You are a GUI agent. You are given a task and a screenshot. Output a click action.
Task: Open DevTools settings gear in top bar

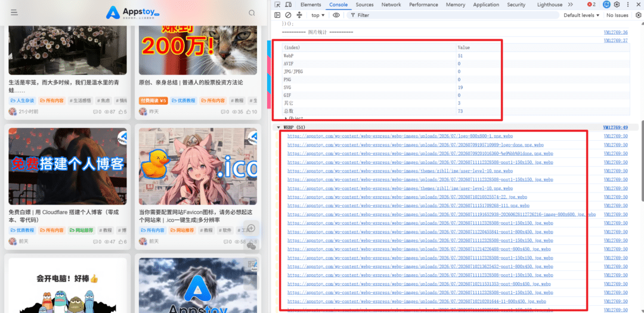click(x=617, y=5)
